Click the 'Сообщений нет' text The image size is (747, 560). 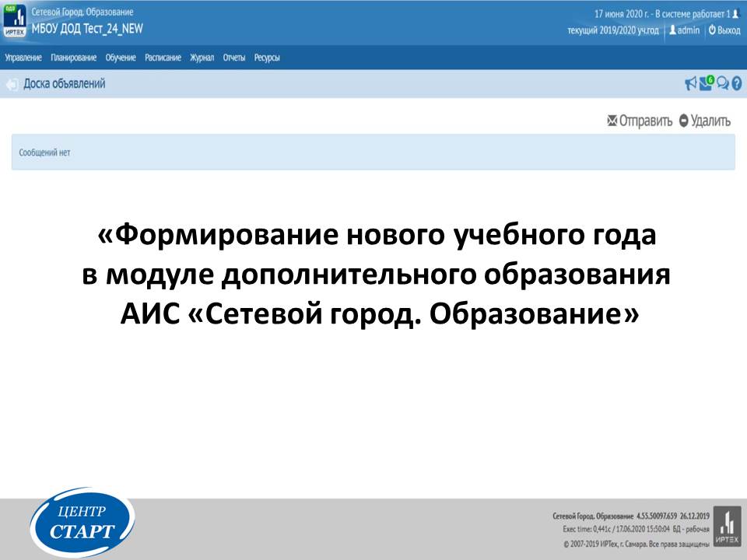coord(44,152)
